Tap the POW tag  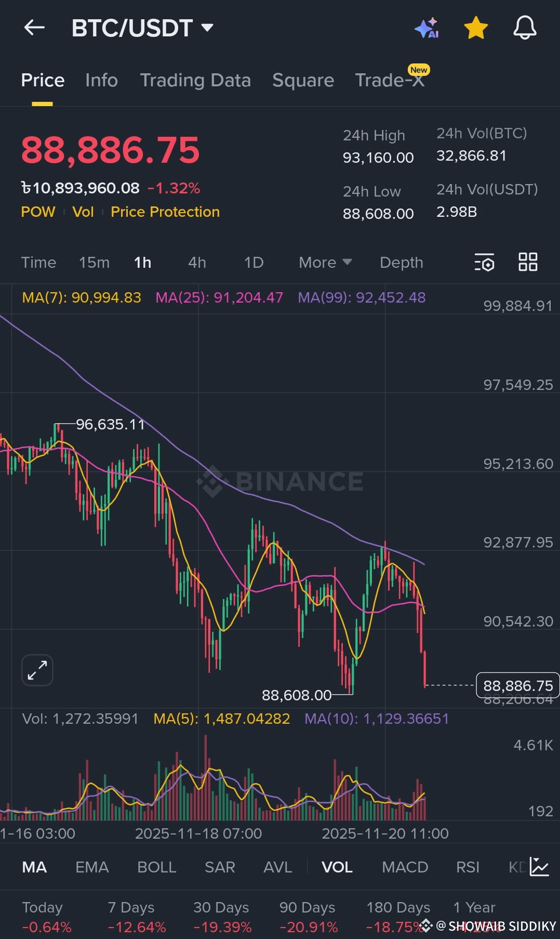coord(38,212)
